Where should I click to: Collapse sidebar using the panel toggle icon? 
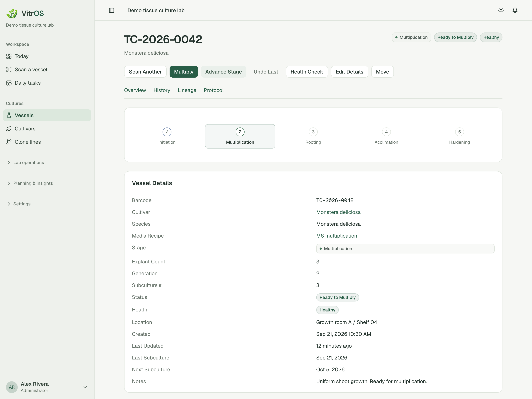click(x=112, y=10)
